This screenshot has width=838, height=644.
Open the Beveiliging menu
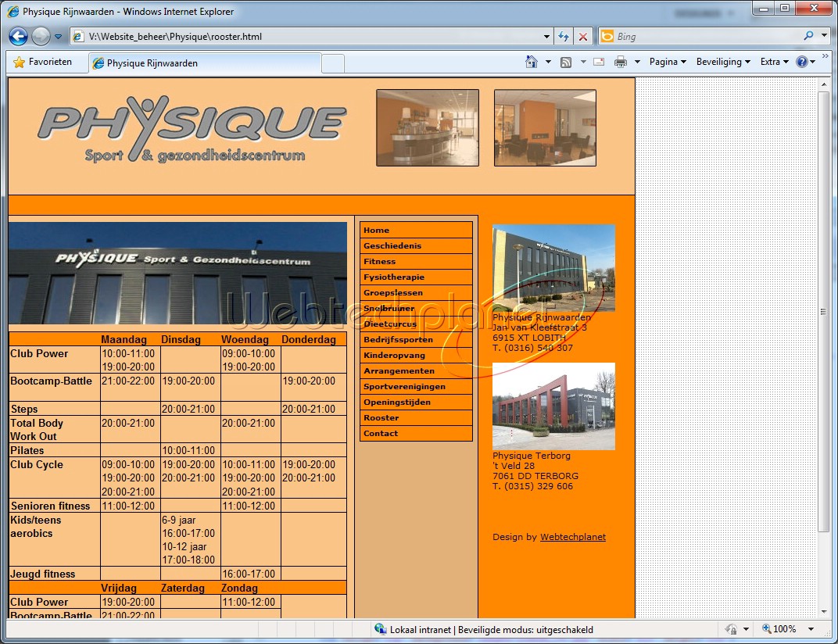[x=723, y=62]
